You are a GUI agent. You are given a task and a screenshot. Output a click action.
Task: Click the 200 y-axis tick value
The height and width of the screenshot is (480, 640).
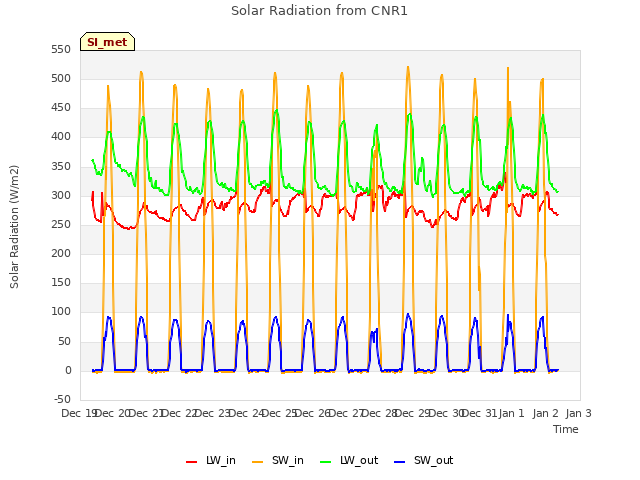click(x=61, y=253)
